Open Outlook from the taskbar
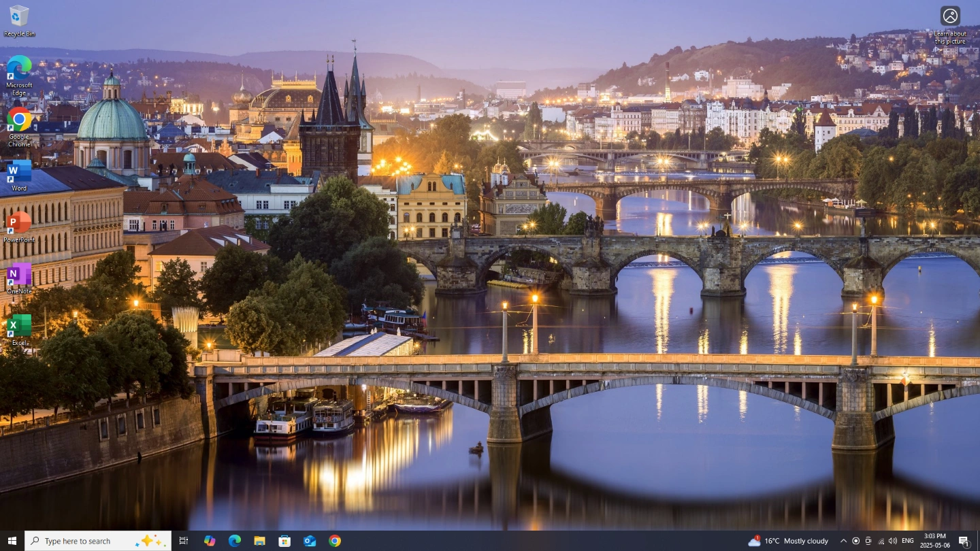 (x=310, y=541)
